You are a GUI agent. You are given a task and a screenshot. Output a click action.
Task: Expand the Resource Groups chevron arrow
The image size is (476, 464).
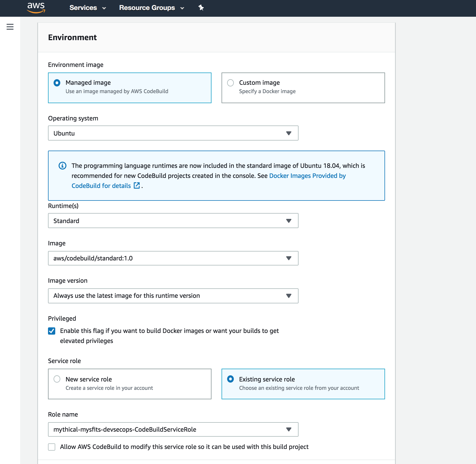click(x=182, y=8)
